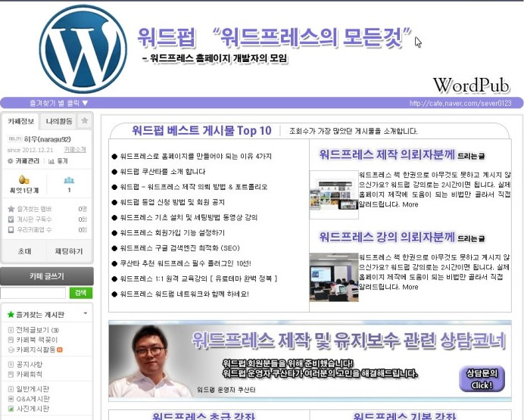Click the 워드프레스 강의 의뢰자분께 heading
Image resolution: width=524 pixels, height=420 pixels.
(387, 238)
